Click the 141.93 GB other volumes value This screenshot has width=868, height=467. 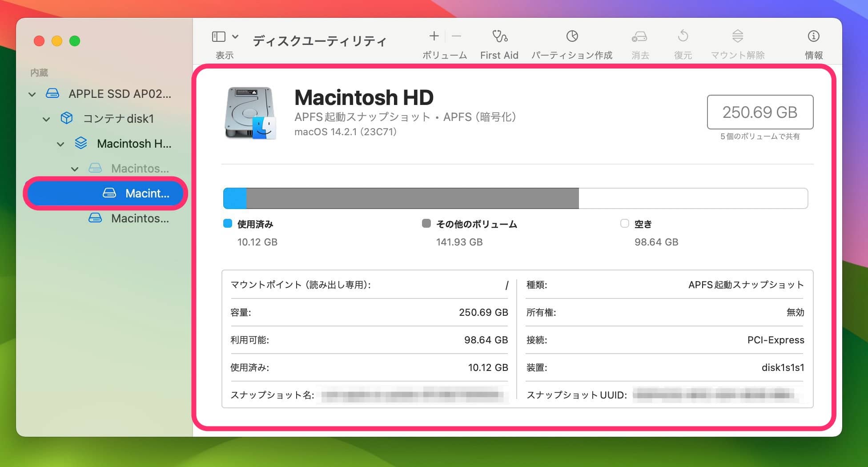pos(459,242)
